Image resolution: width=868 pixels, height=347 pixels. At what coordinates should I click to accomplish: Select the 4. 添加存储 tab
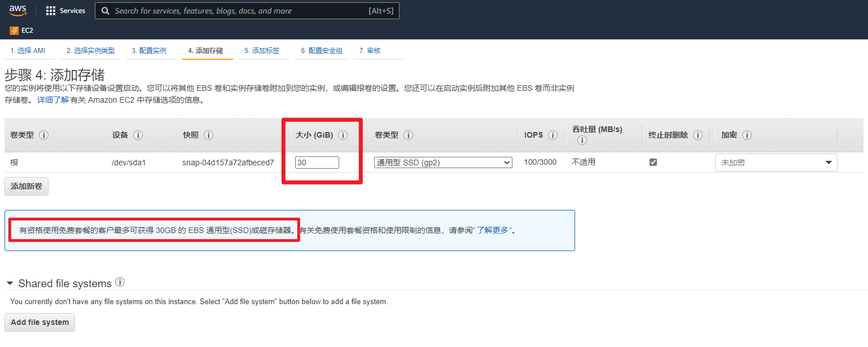tap(205, 51)
